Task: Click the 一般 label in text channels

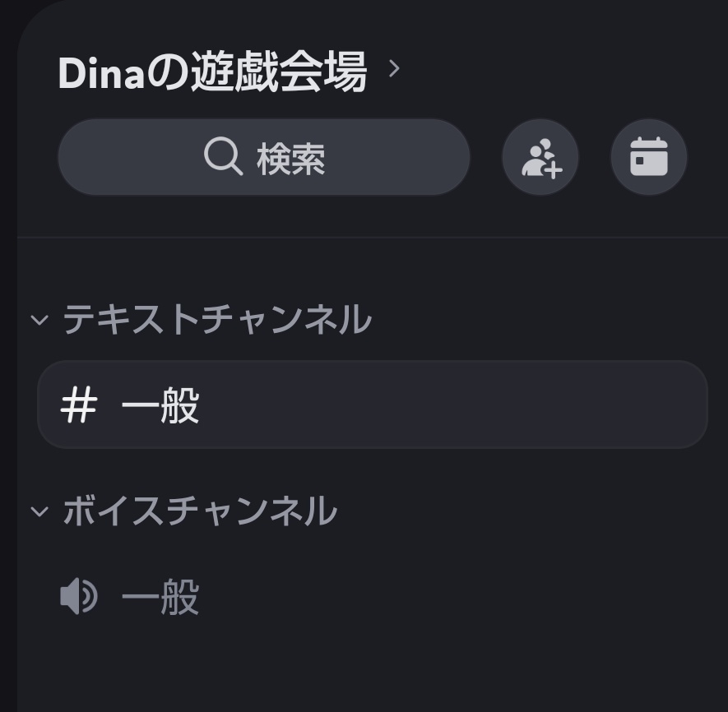Action: tap(160, 405)
